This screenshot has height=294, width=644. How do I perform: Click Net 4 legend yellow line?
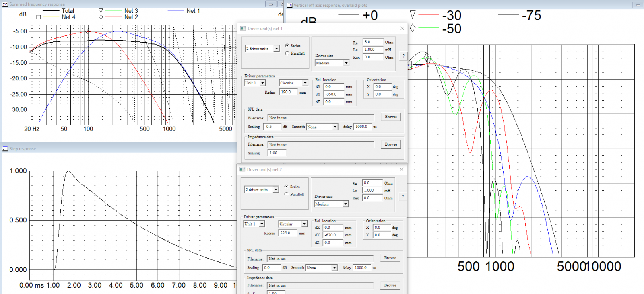[x=51, y=17]
